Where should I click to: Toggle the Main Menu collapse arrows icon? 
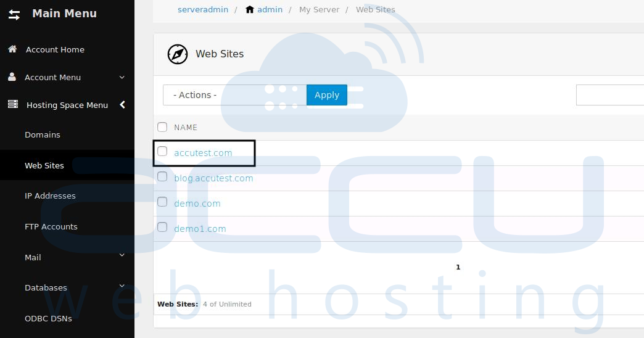[x=14, y=15]
